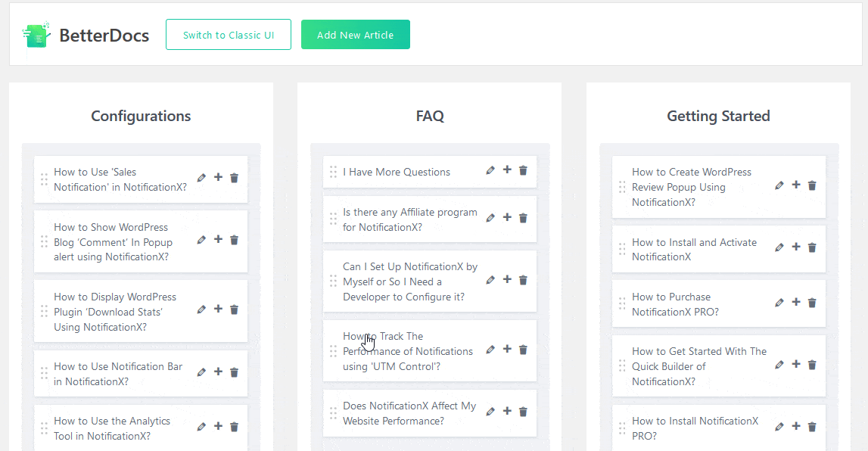Add a new entry under "How to Create WordPress Review Popup"
Screen dimensions: 868x451
(x=795, y=185)
